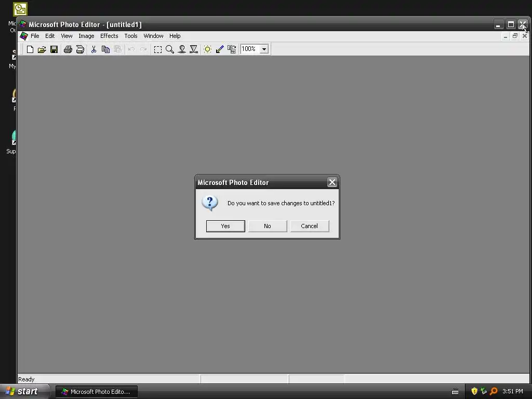
Task: Click the Copy toolbar icon
Action: 105,49
